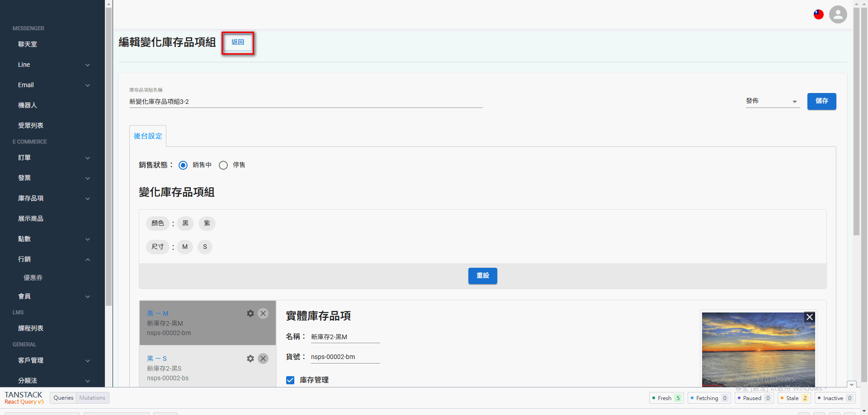Switch to Queries tab in React Query devtools
This screenshot has height=415, width=868.
pos(63,398)
